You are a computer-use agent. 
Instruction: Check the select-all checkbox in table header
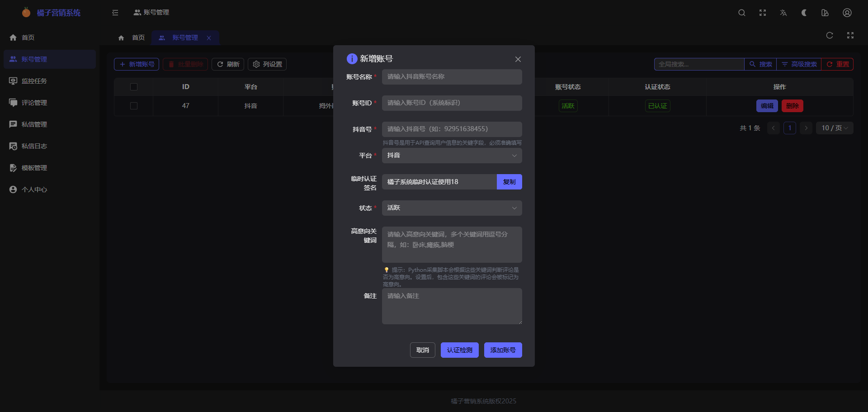134,86
